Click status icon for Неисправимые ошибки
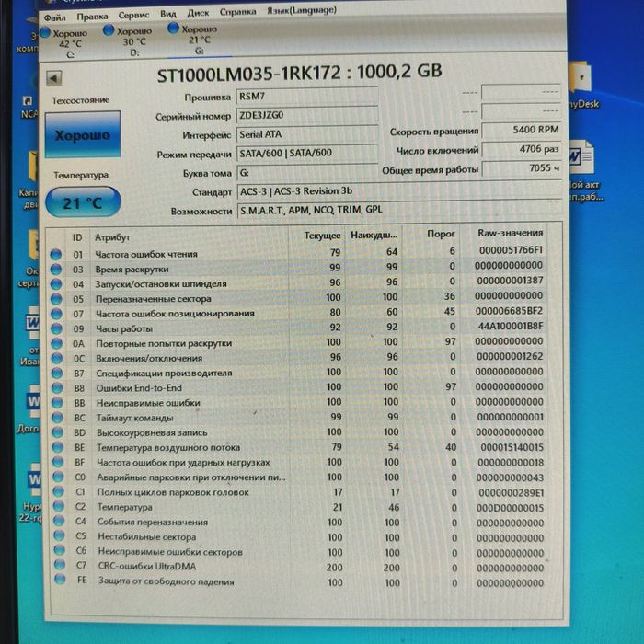 pos(57,403)
